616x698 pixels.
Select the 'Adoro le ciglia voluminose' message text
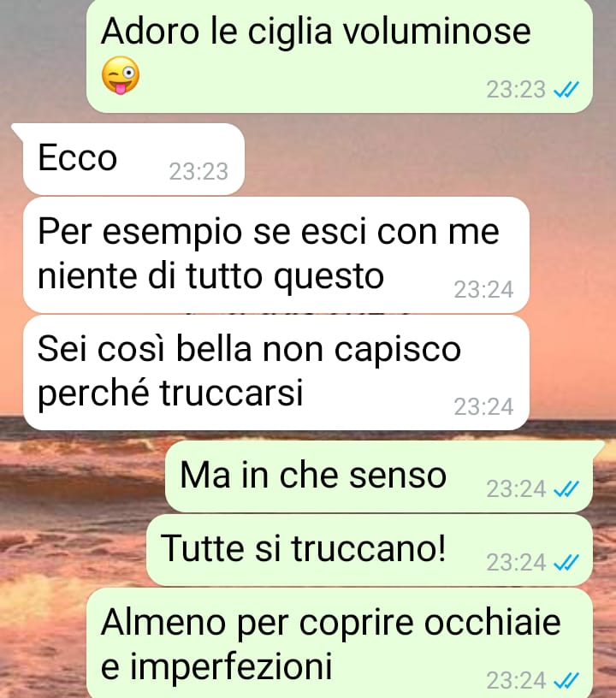pyautogui.click(x=316, y=31)
